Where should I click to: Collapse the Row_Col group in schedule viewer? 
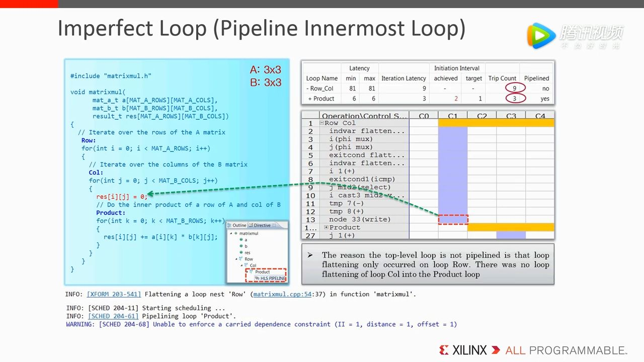[x=321, y=123]
